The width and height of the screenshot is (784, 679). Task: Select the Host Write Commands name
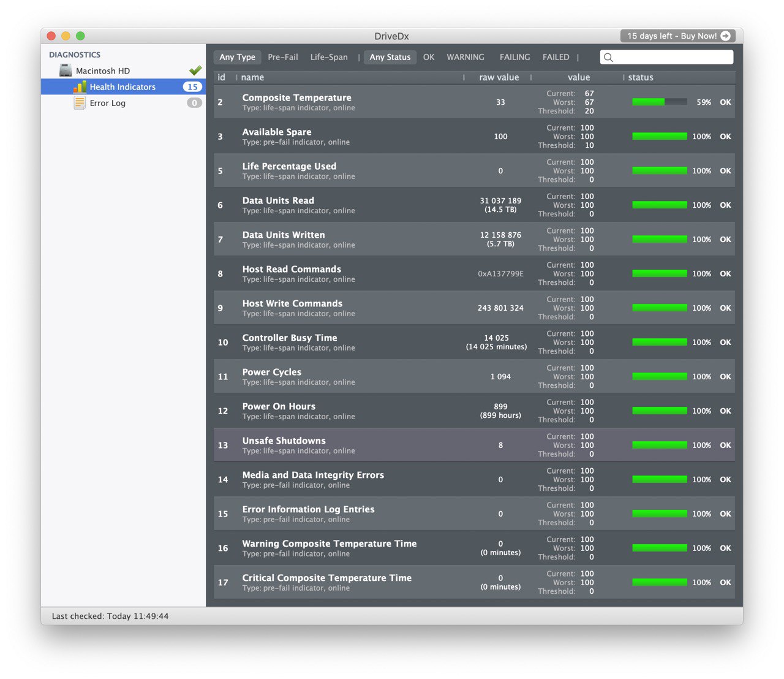click(x=292, y=303)
